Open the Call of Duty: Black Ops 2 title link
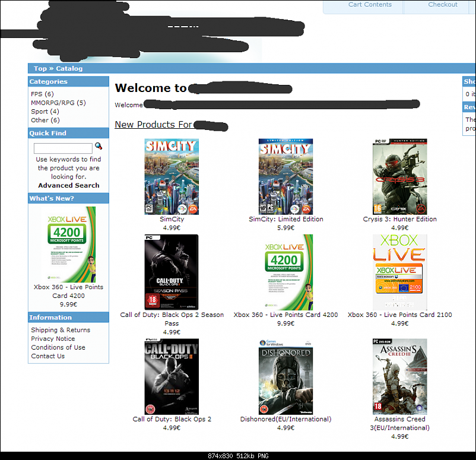 coord(172,419)
